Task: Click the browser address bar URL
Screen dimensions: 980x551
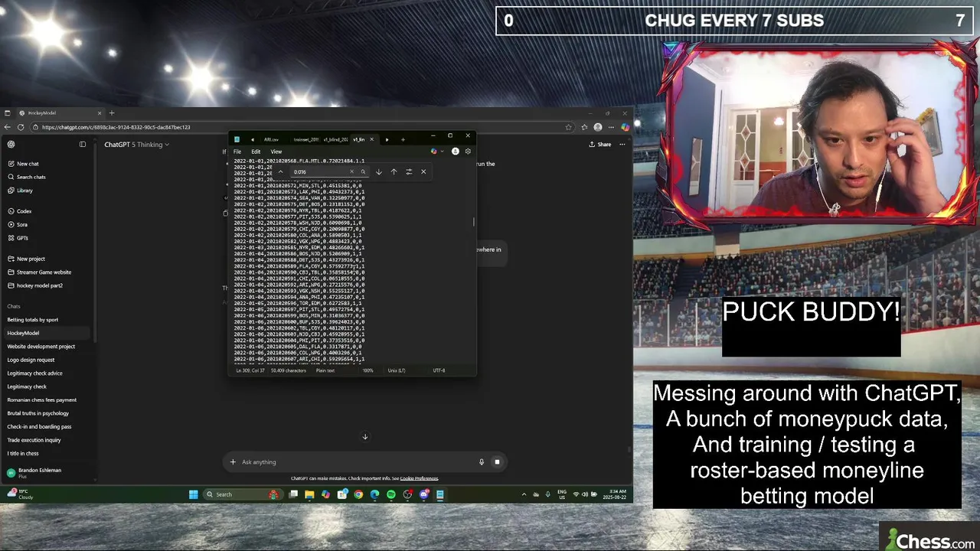Action: point(116,127)
